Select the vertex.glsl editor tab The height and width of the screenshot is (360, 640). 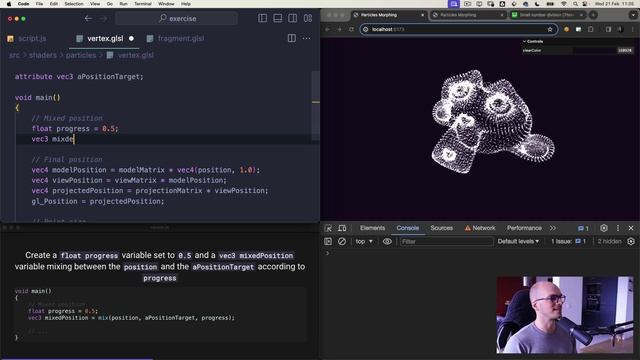[105, 38]
